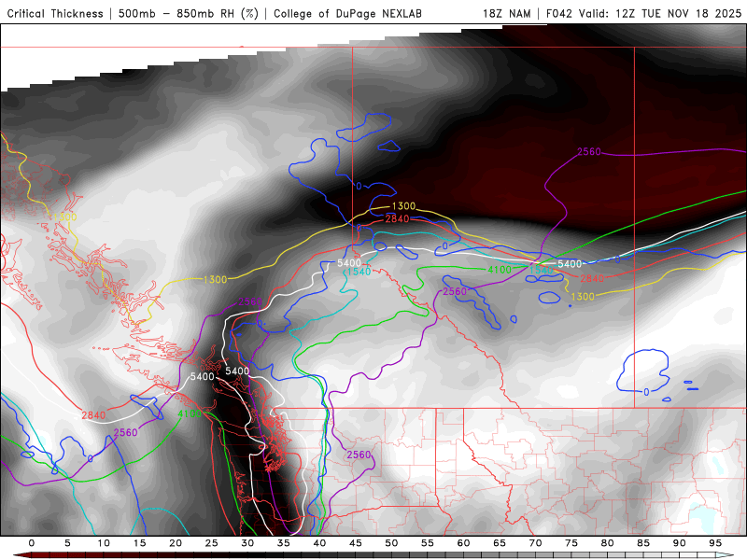Select 'F042 Valid: 12Z TUE NOV 18 2025' text
This screenshot has height=560, width=747.
coord(644,13)
